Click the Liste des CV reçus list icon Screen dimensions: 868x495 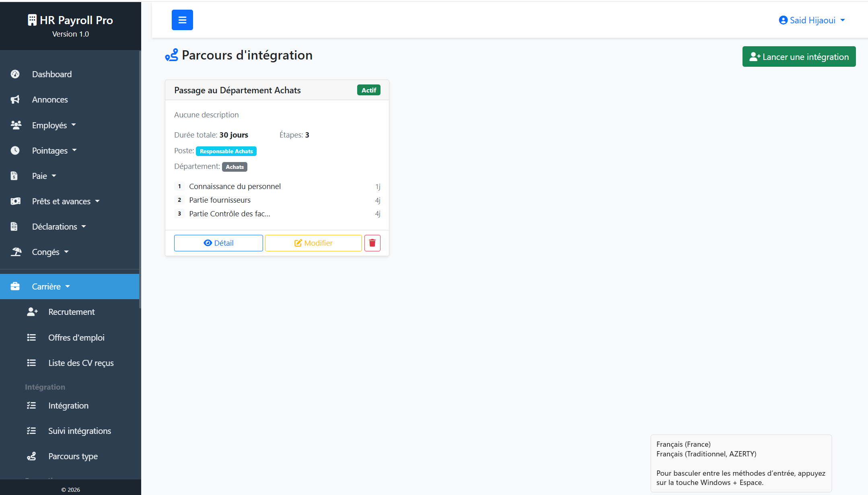coord(31,363)
